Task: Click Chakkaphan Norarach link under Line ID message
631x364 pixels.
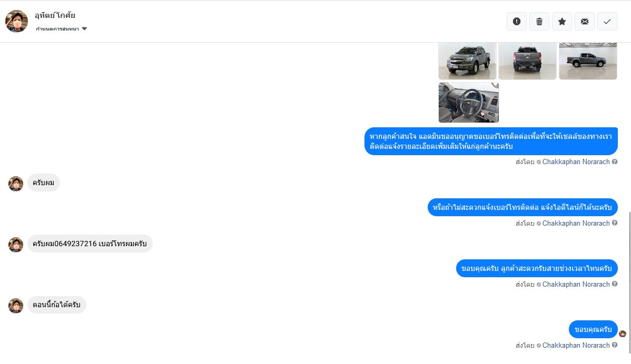Action: coord(576,223)
